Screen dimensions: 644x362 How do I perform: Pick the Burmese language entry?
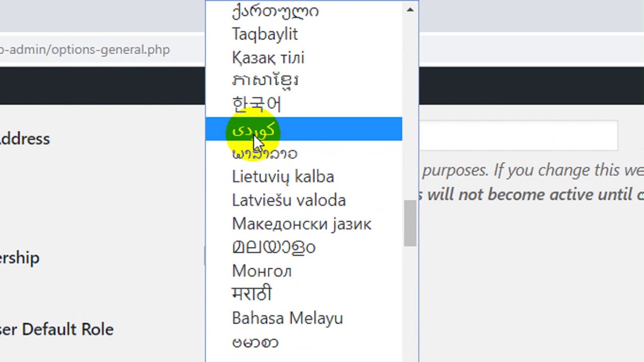255,342
